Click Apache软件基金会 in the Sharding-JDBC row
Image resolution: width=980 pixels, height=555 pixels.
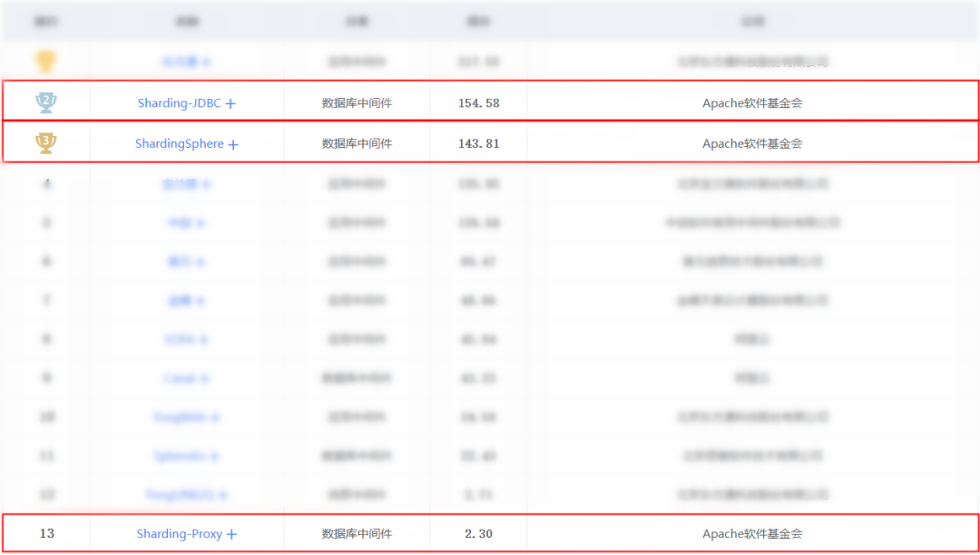(752, 103)
